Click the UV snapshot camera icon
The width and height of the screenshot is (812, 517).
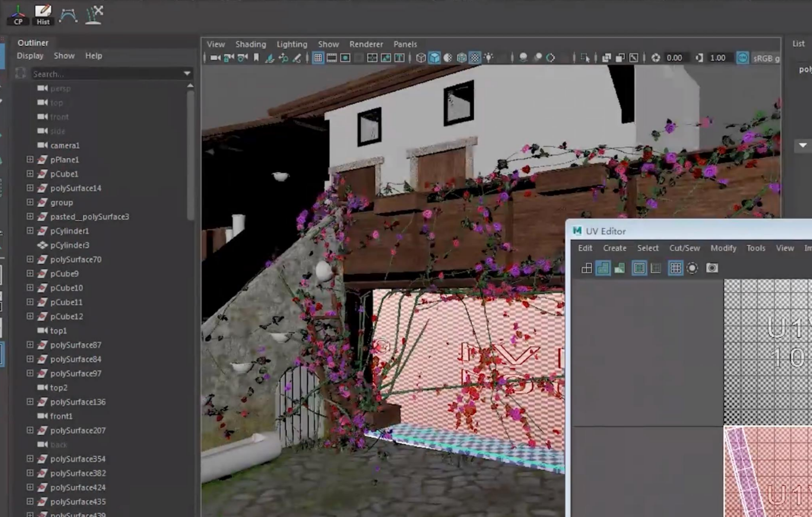point(712,268)
